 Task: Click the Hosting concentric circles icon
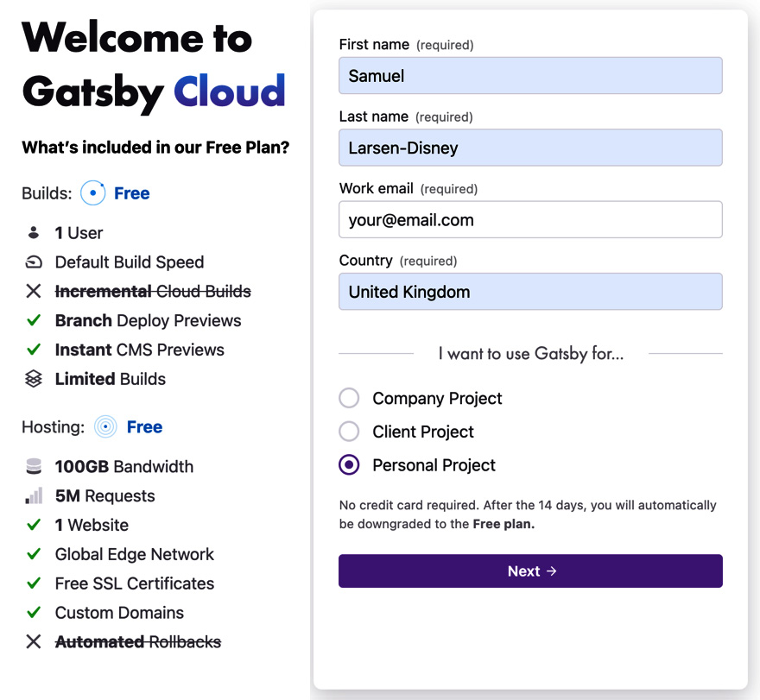[105, 426]
